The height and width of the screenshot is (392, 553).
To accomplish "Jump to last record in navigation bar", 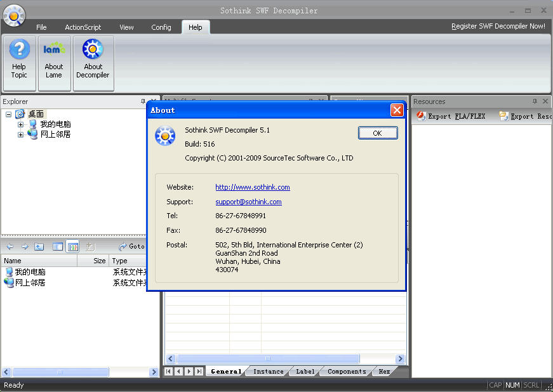I will [x=199, y=371].
